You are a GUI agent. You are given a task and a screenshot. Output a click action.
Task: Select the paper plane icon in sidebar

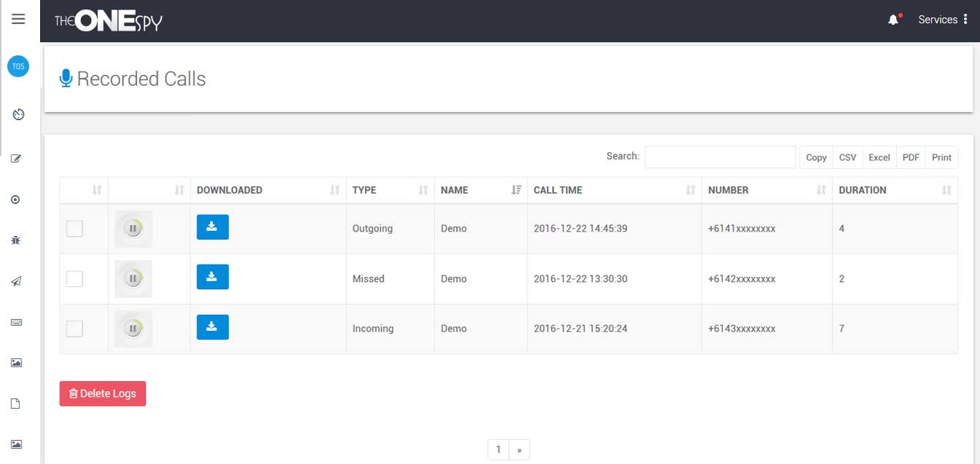[x=16, y=281]
